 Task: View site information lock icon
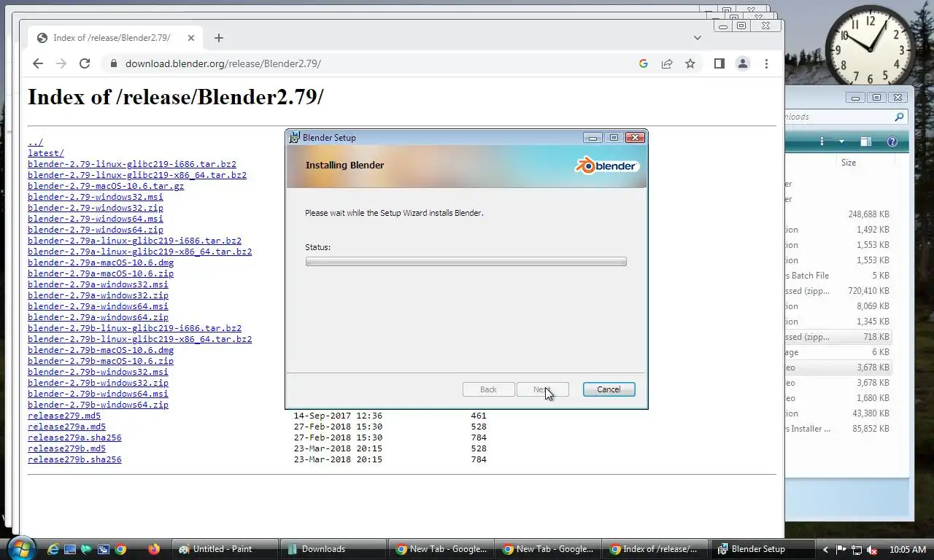pos(113,63)
